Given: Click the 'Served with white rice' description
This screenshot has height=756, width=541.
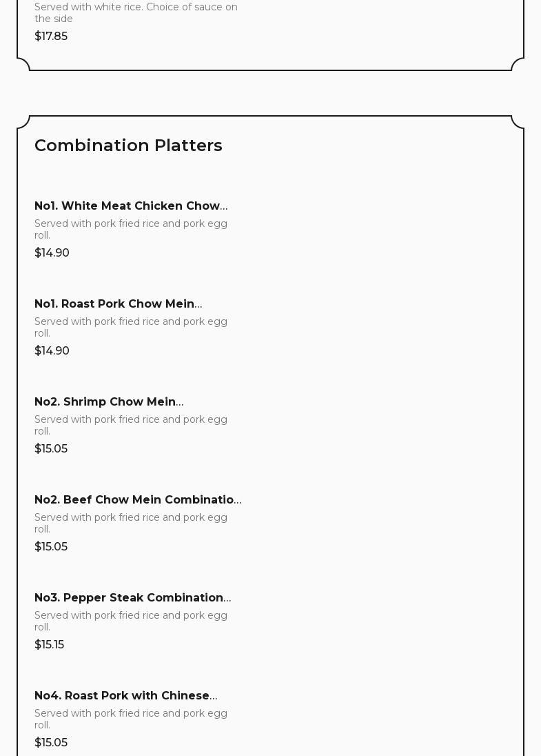Looking at the screenshot, I should [136, 12].
